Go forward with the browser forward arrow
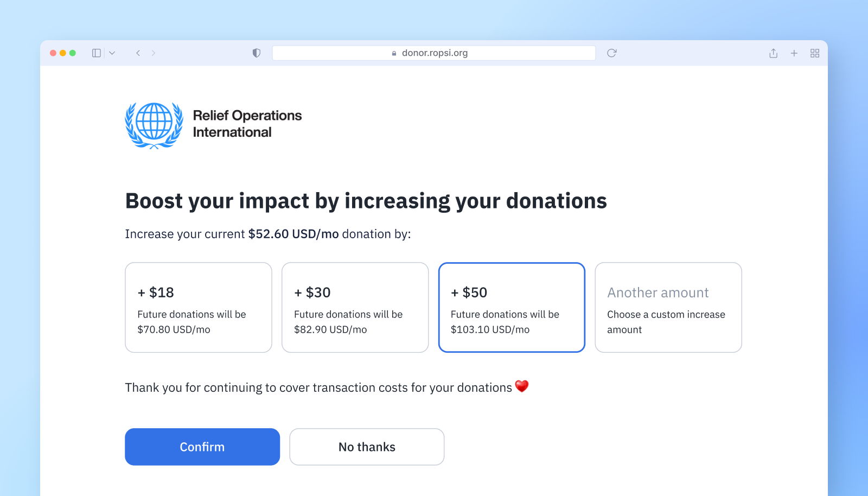This screenshot has height=496, width=868. click(154, 53)
